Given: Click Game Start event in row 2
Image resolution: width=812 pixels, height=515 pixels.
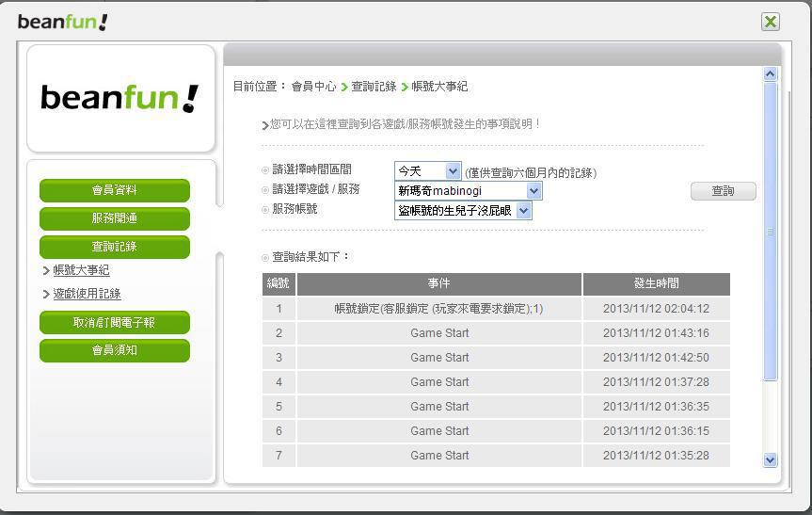Looking at the screenshot, I should (439, 333).
